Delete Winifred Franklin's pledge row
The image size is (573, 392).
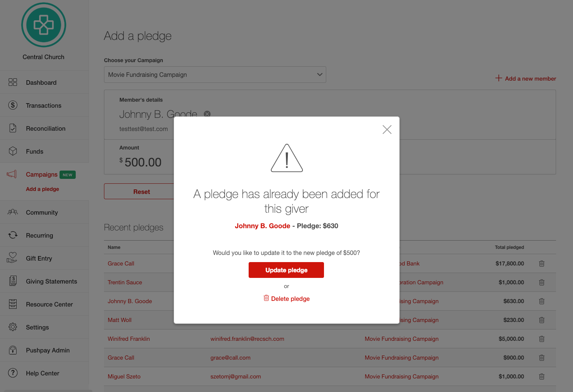[x=542, y=339]
